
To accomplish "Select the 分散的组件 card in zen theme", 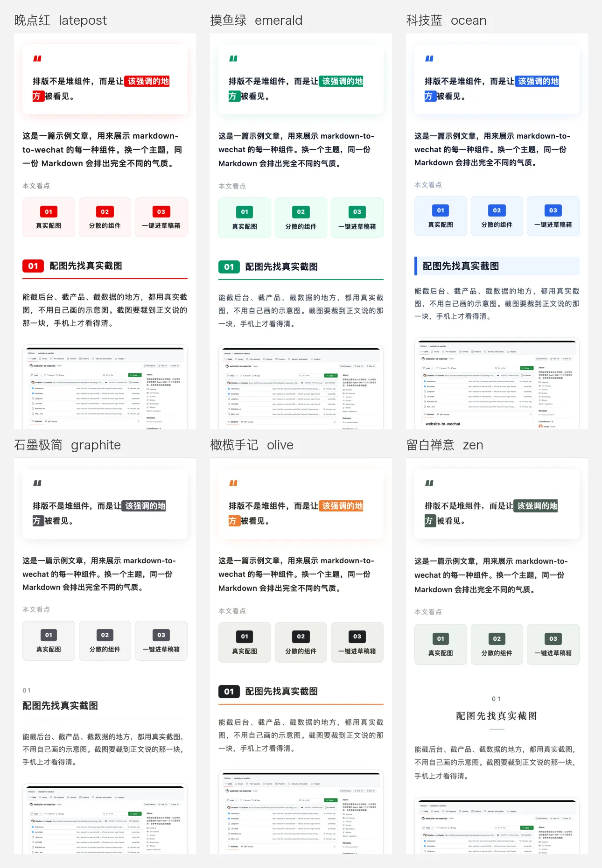I will point(497,644).
